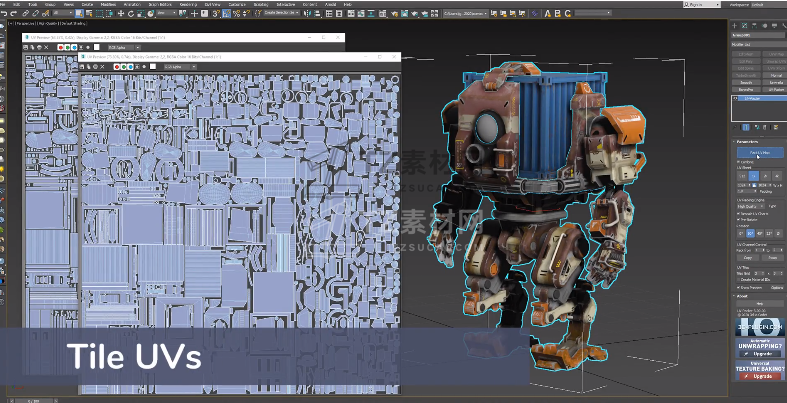Switch to the Modify panel tab icon
The width and height of the screenshot is (787, 403).
coord(746,24)
